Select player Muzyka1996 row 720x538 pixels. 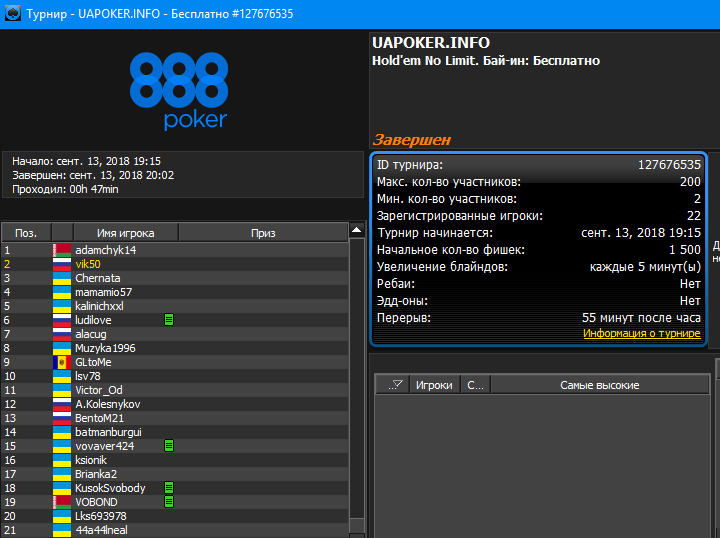[x=174, y=348]
